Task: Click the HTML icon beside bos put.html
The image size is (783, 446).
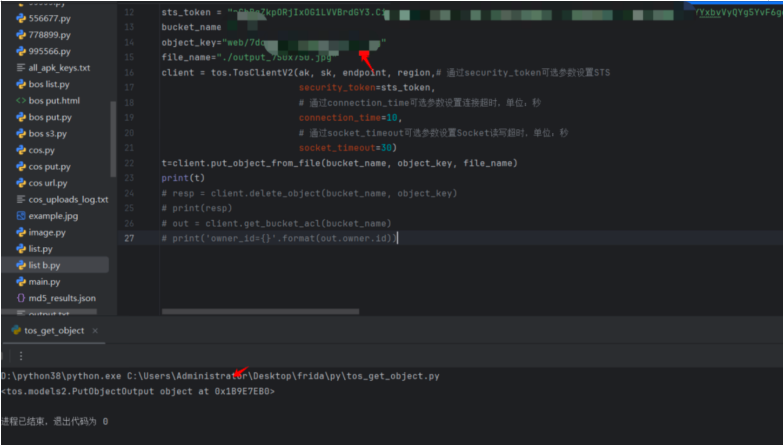Action: pos(21,100)
